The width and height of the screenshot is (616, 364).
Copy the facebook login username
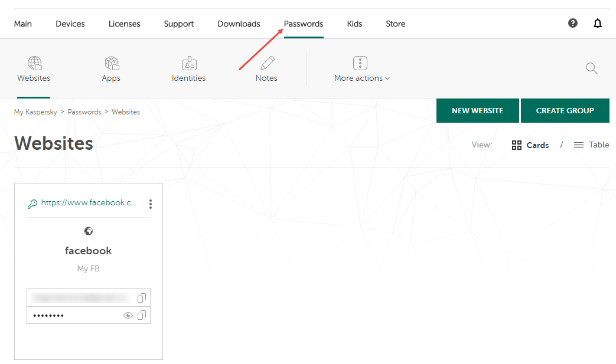click(142, 298)
